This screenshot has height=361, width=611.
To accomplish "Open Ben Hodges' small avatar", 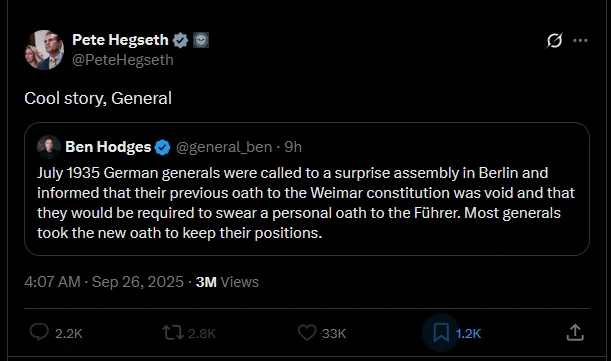I will pyautogui.click(x=49, y=147).
